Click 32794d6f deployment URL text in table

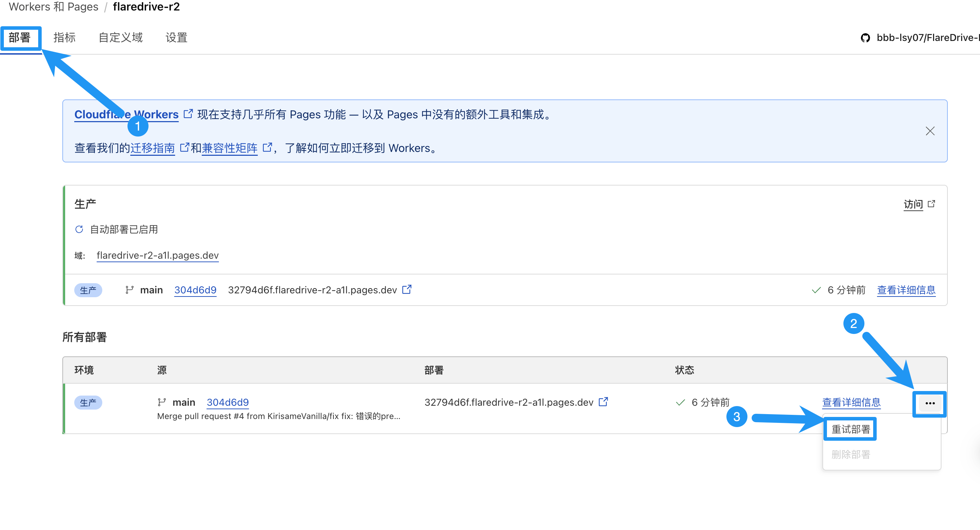pyautogui.click(x=509, y=402)
